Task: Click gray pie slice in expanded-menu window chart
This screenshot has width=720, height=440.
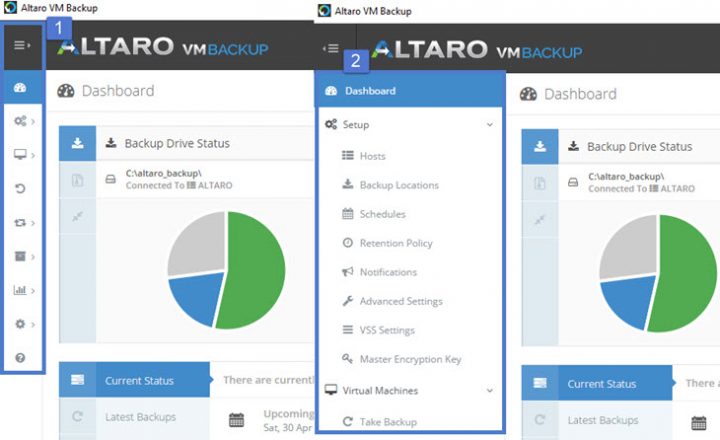Action: pos(631,247)
